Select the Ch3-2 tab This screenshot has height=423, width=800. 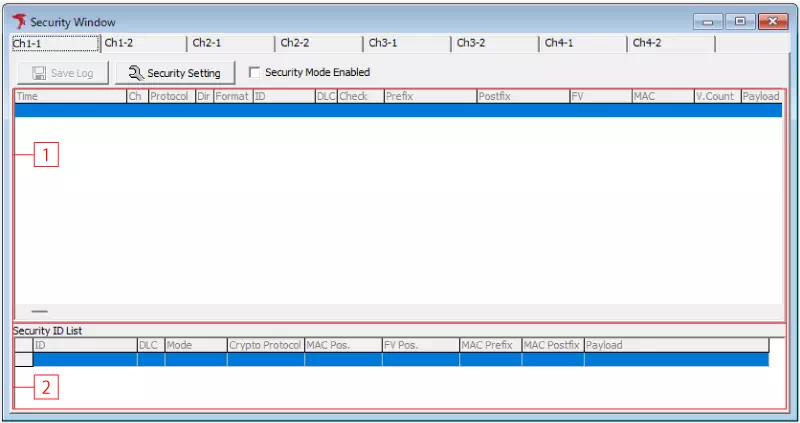(x=496, y=43)
